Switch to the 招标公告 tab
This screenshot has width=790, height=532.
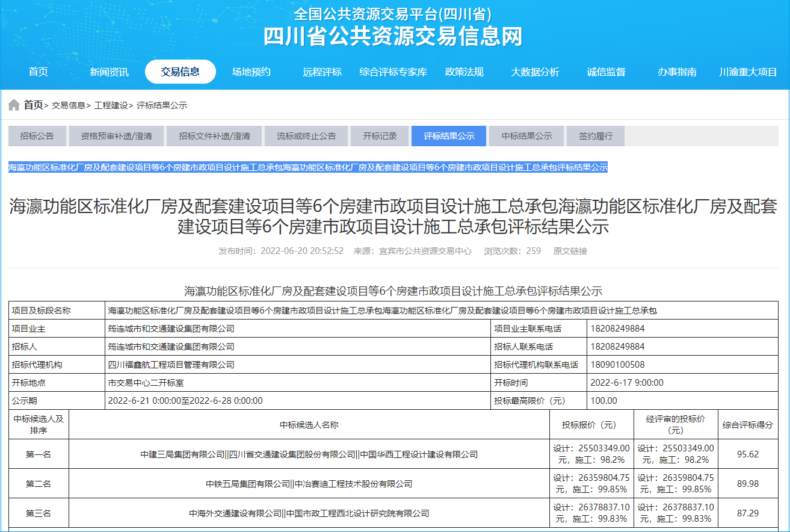click(37, 136)
